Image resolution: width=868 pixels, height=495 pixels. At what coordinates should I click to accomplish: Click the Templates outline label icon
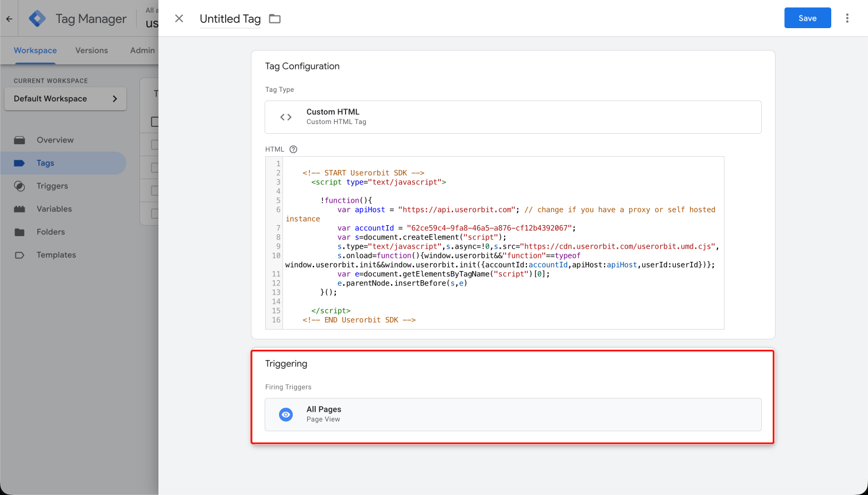pyautogui.click(x=20, y=255)
